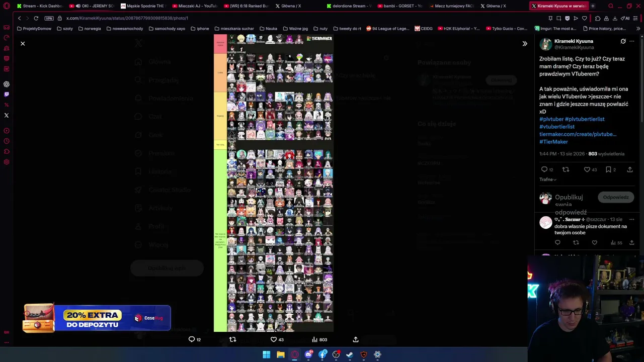This screenshot has height=362, width=644.
Task: Open the Nauka bookmark folder
Action: pyautogui.click(x=268, y=29)
